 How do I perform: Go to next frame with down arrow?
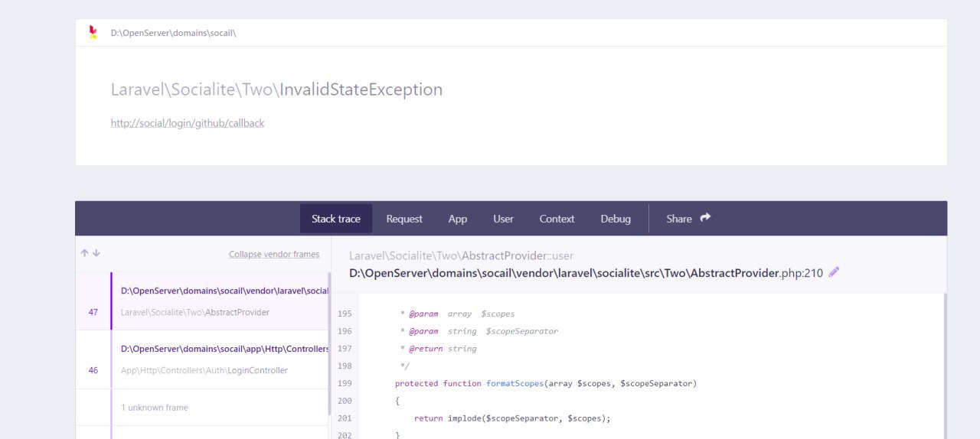tap(96, 254)
